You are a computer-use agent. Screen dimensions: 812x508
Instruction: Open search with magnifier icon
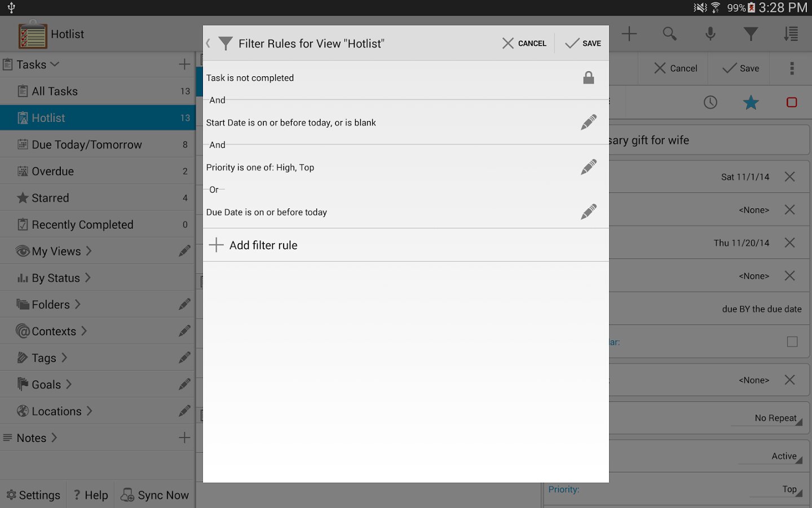(x=669, y=34)
